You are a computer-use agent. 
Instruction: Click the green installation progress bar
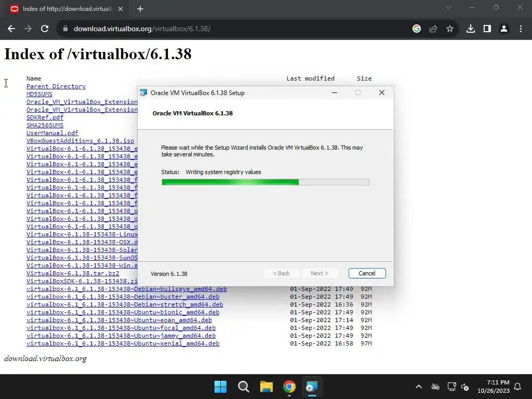point(265,182)
